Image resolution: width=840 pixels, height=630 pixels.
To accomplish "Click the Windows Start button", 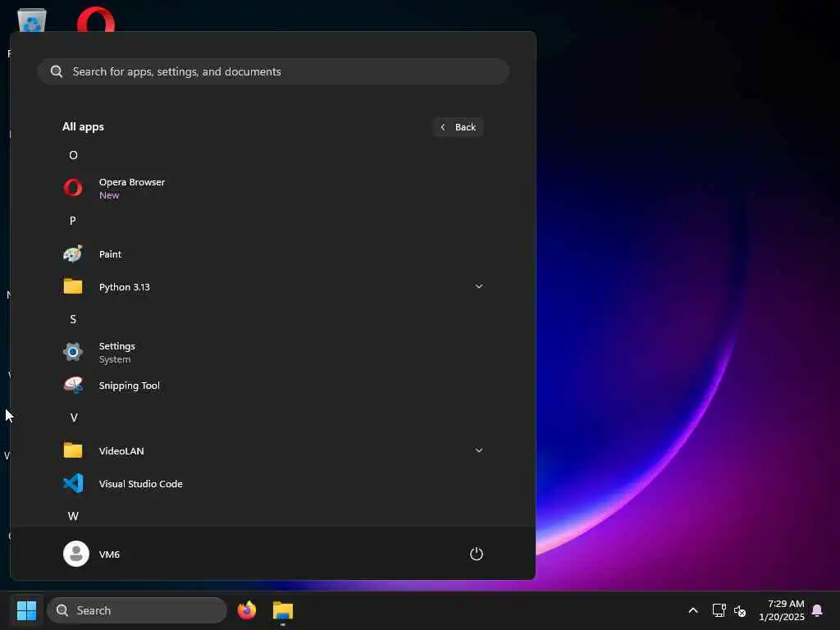I will tap(26, 610).
